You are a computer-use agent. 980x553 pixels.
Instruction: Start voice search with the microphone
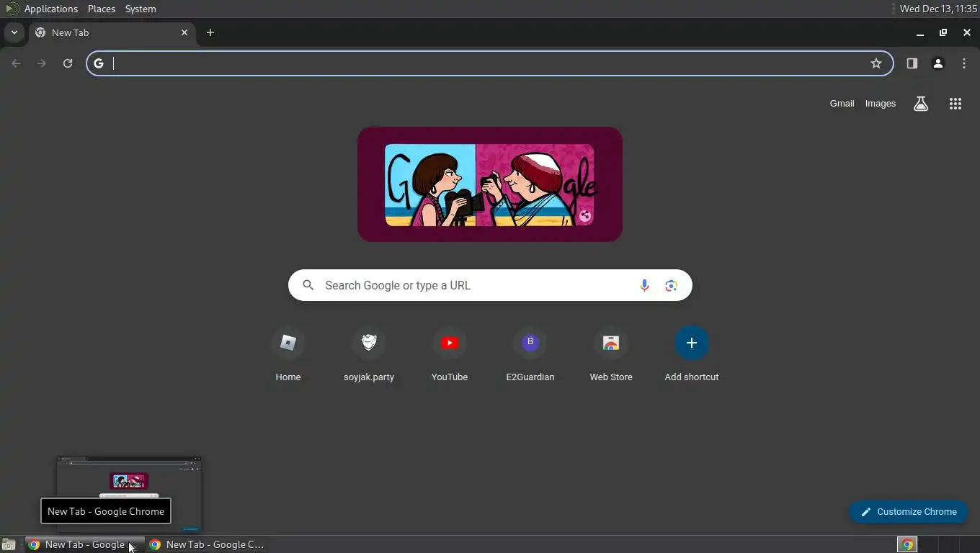(644, 286)
